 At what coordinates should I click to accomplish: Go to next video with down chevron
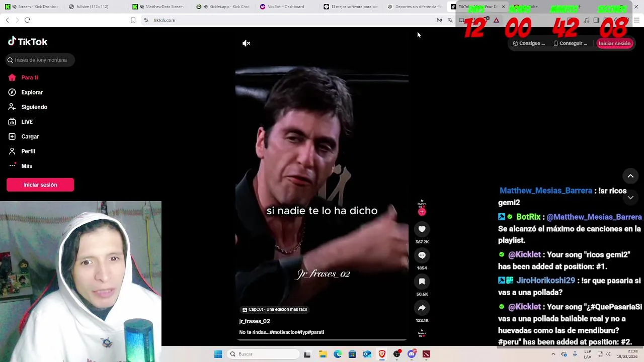tap(630, 198)
